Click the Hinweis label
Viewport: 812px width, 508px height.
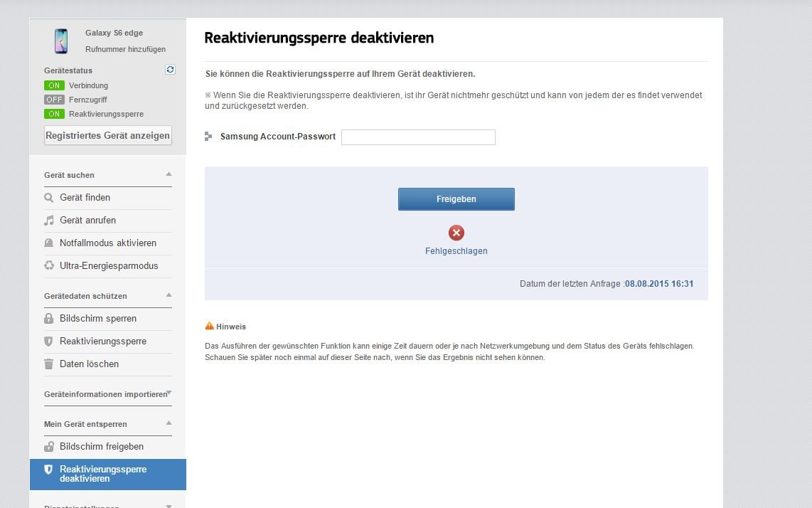231,327
